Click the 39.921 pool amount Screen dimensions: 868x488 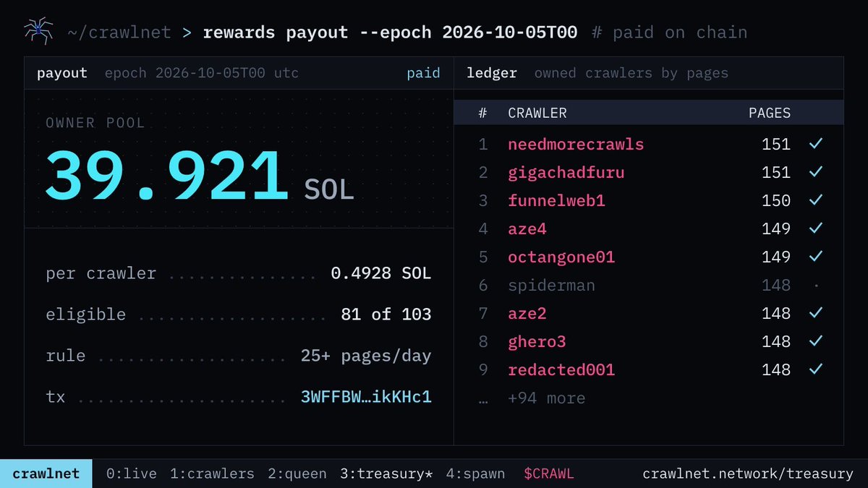[167, 176]
